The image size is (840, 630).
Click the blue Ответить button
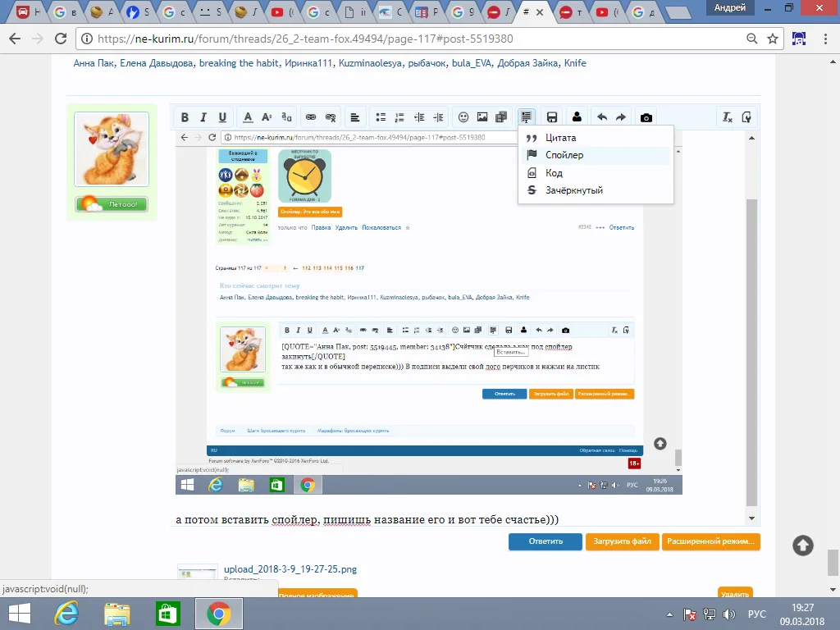(546, 541)
